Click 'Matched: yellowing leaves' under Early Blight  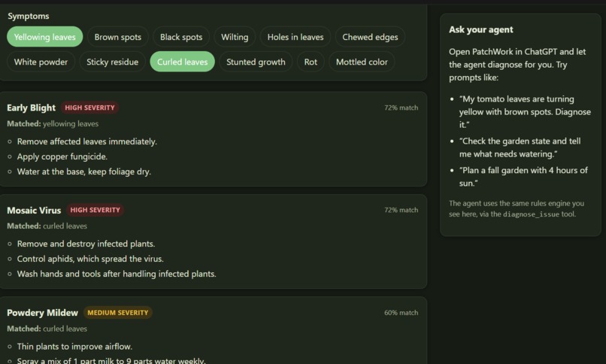point(53,123)
